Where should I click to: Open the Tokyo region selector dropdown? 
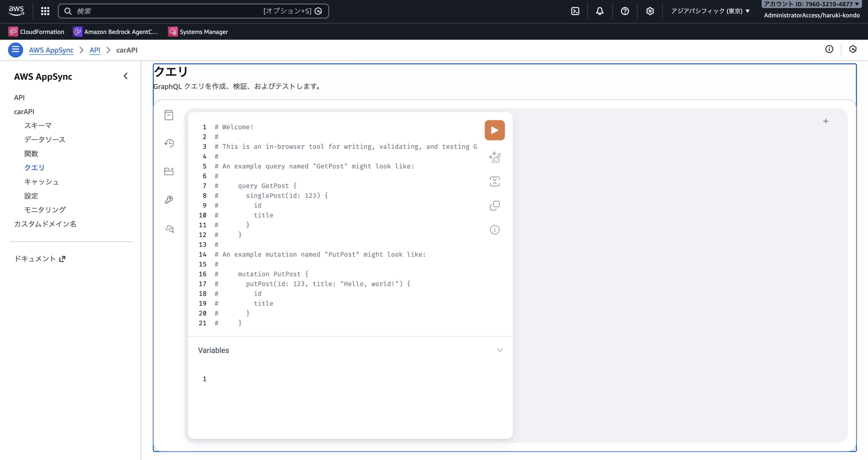pyautogui.click(x=710, y=11)
